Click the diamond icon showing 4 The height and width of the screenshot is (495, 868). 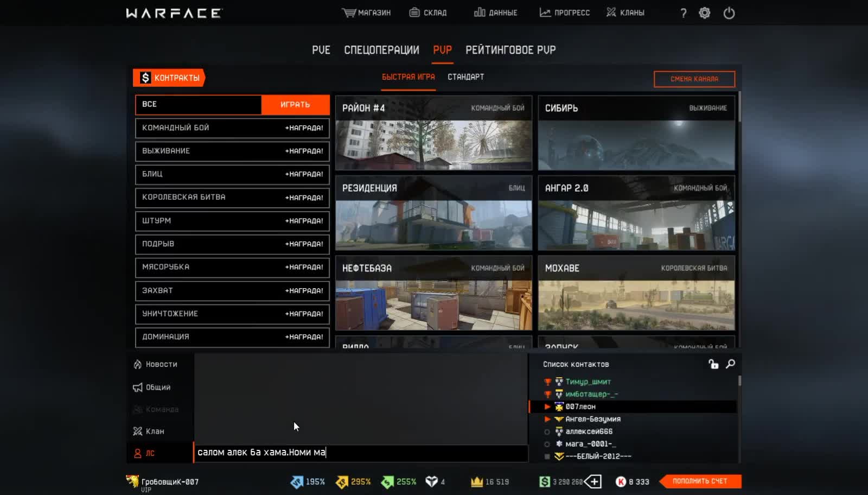click(x=431, y=481)
